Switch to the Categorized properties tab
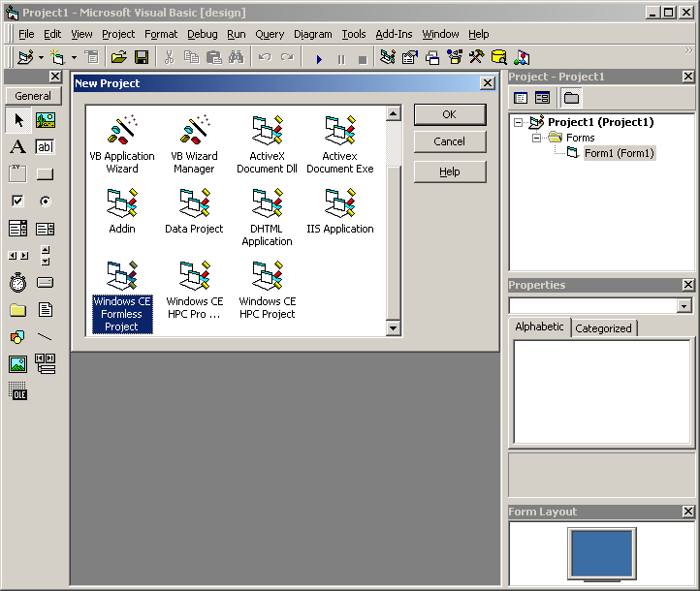The width and height of the screenshot is (700, 591). [603, 328]
